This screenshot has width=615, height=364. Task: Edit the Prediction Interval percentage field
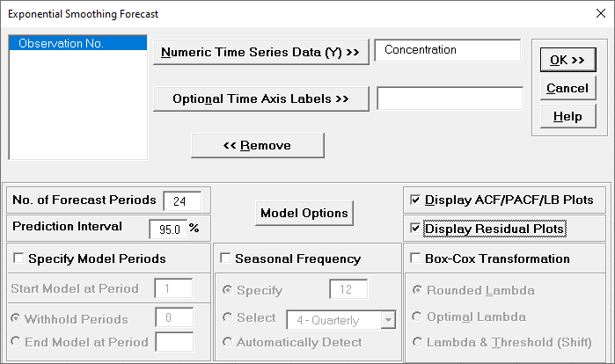tap(166, 229)
